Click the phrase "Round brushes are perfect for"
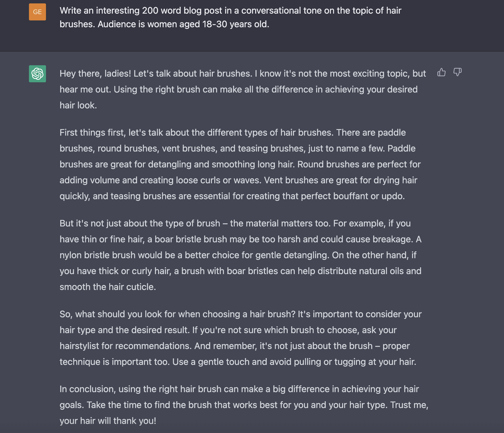The width and height of the screenshot is (504, 433). click(x=359, y=164)
